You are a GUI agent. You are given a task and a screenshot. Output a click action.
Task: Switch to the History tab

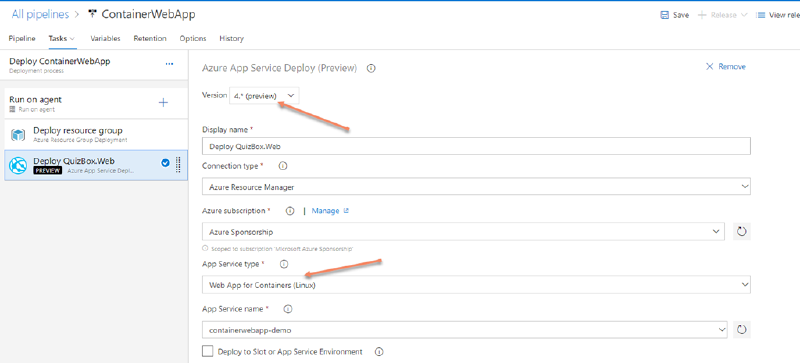(231, 38)
